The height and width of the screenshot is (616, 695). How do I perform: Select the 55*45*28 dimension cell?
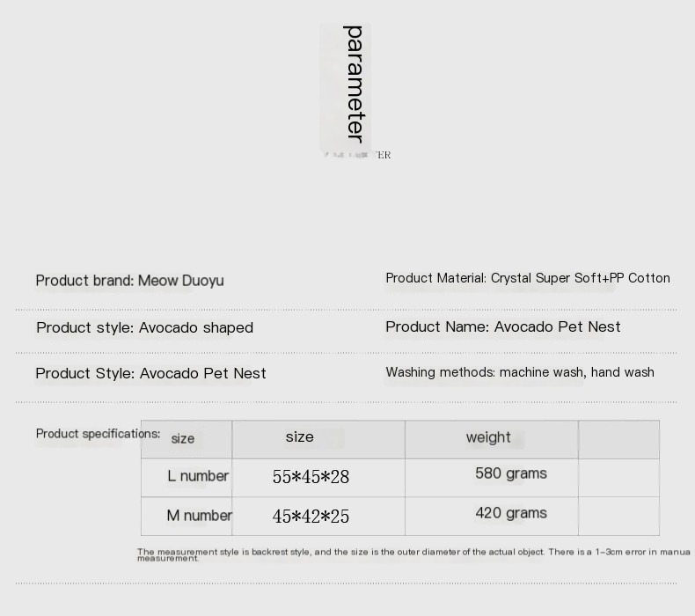coord(311,477)
